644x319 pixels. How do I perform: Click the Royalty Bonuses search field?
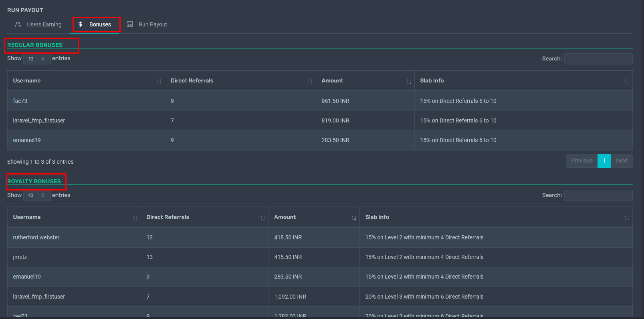(x=598, y=195)
